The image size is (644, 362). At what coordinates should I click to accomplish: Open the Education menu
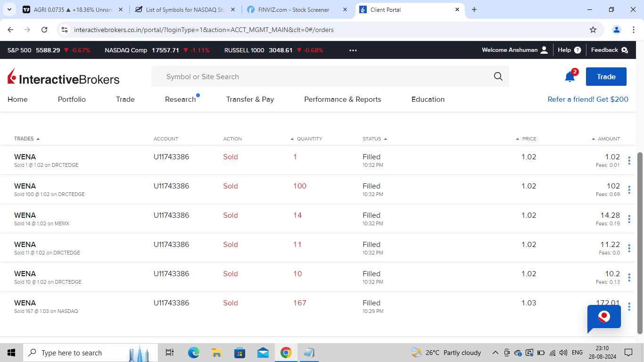click(x=428, y=99)
